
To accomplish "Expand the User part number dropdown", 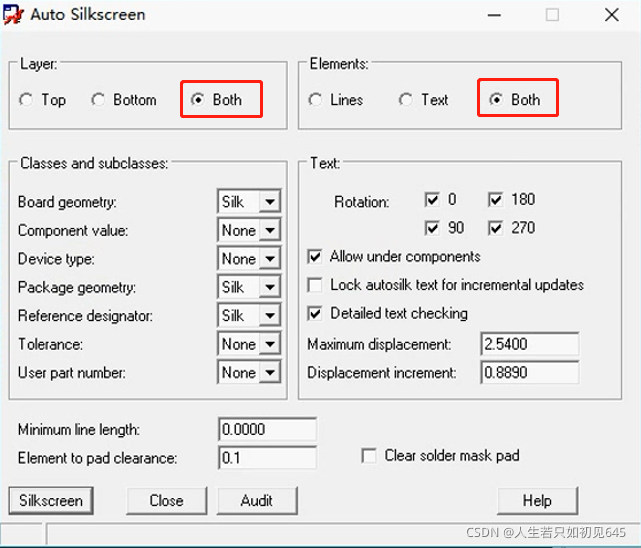I will (269, 373).
